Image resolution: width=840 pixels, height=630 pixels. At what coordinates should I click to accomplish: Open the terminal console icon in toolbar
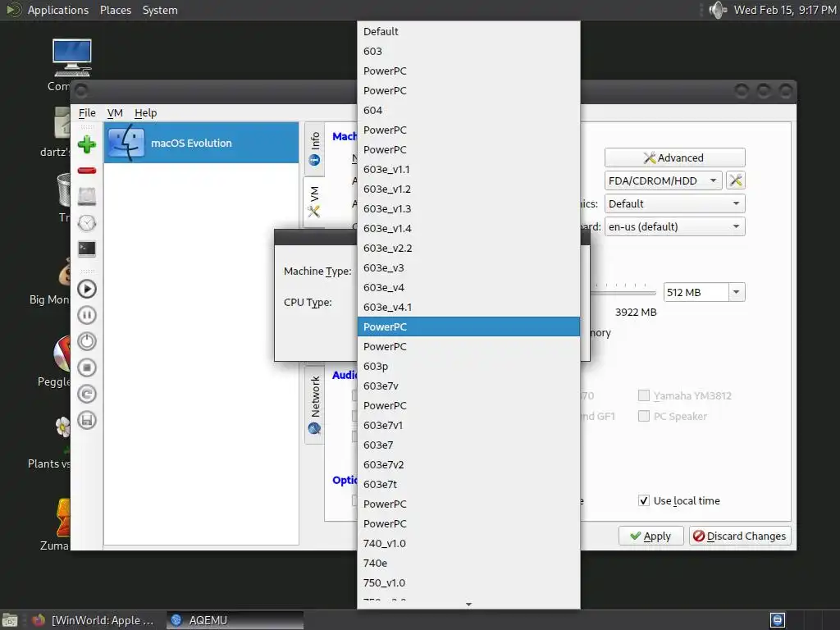(87, 249)
